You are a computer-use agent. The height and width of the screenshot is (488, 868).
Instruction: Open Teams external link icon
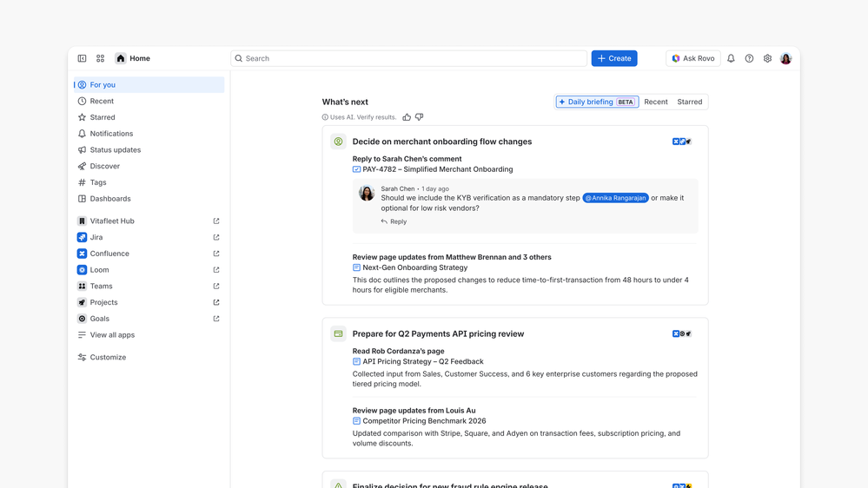tap(216, 286)
